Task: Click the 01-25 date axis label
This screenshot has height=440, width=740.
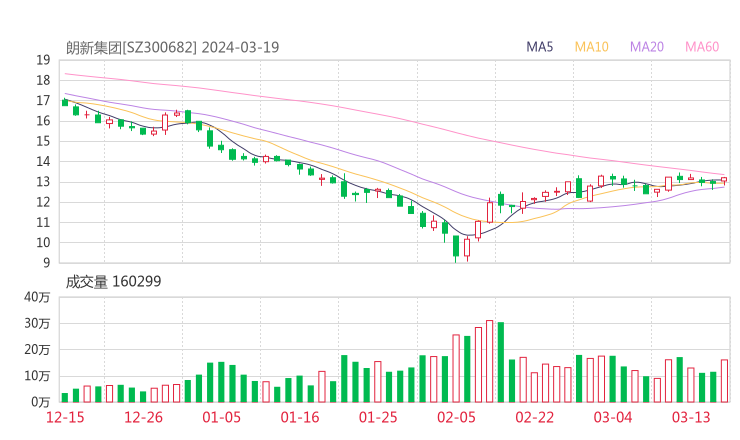Action: pyautogui.click(x=378, y=417)
